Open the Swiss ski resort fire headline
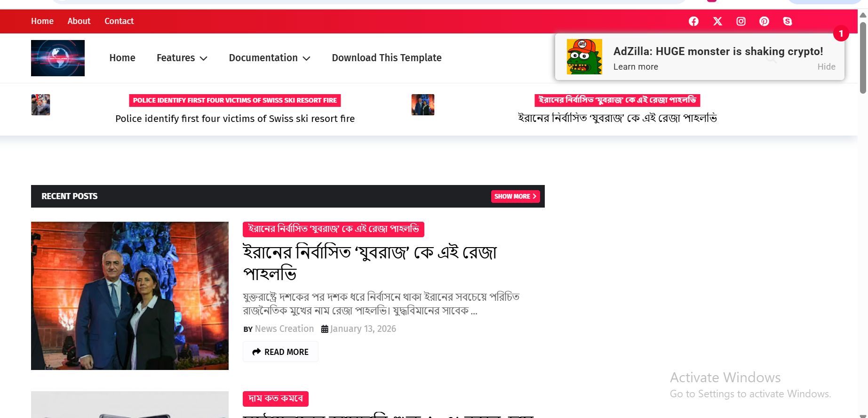 tap(235, 119)
